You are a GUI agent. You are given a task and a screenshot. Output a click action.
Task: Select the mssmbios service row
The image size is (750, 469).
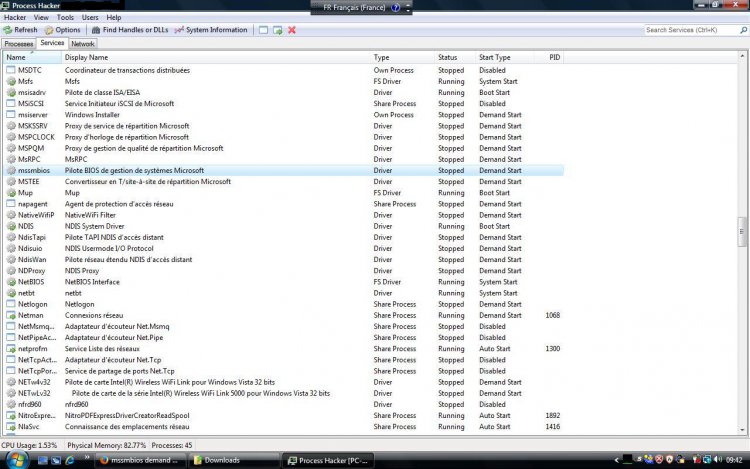[x=284, y=171]
